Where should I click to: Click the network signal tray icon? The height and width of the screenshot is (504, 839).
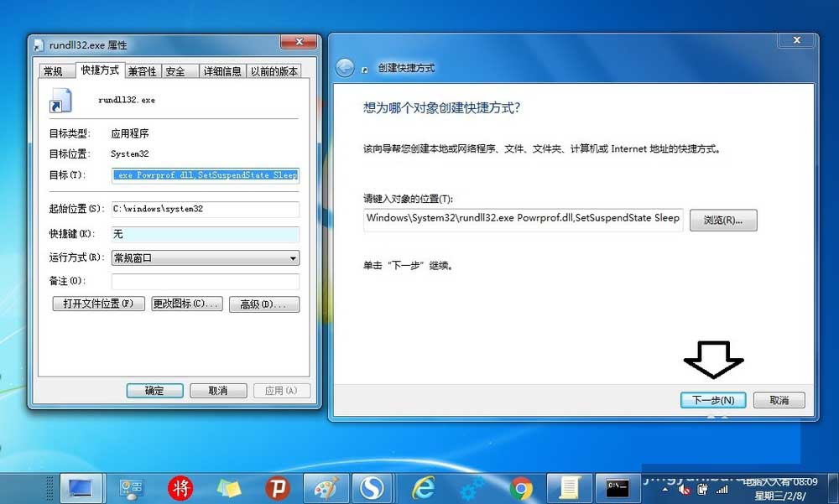pyautogui.click(x=722, y=490)
